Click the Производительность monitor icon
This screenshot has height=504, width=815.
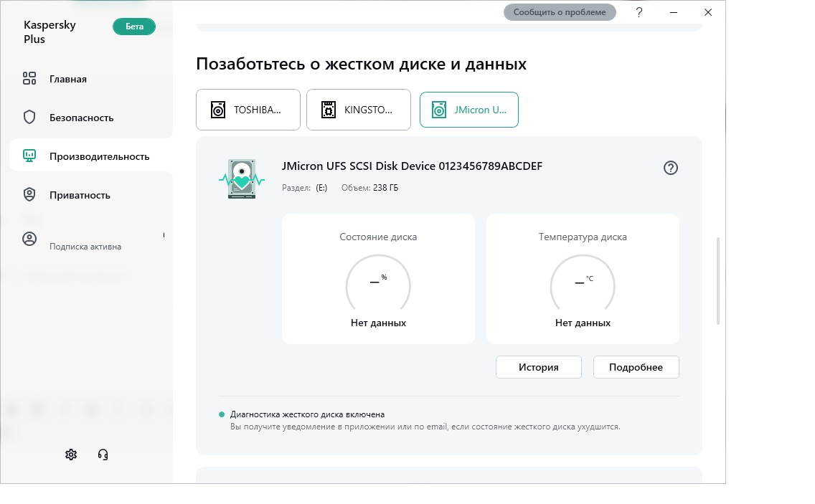coord(29,156)
